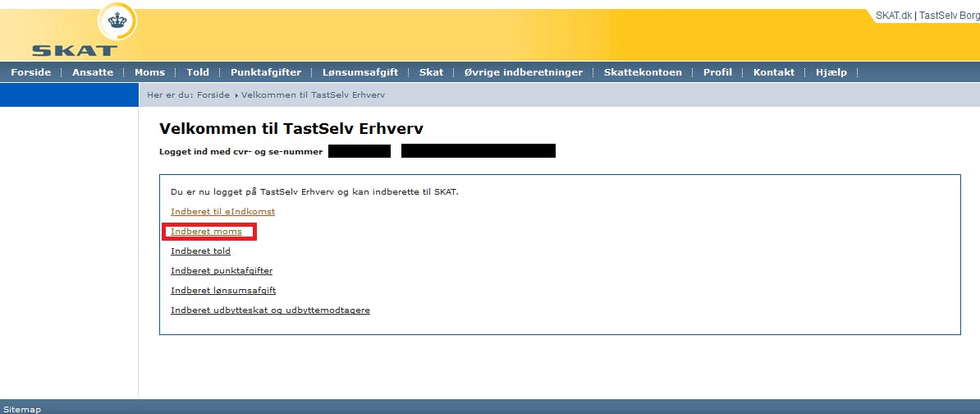The width and height of the screenshot is (980, 414).
Task: Open the Øvrige indberetninger menu
Action: pyautogui.click(x=523, y=72)
